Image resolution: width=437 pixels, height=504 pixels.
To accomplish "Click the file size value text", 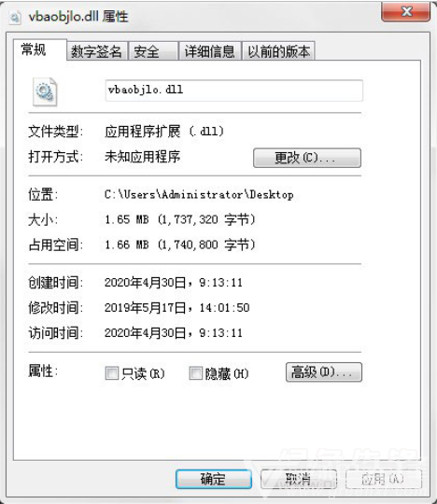I will pos(180,220).
